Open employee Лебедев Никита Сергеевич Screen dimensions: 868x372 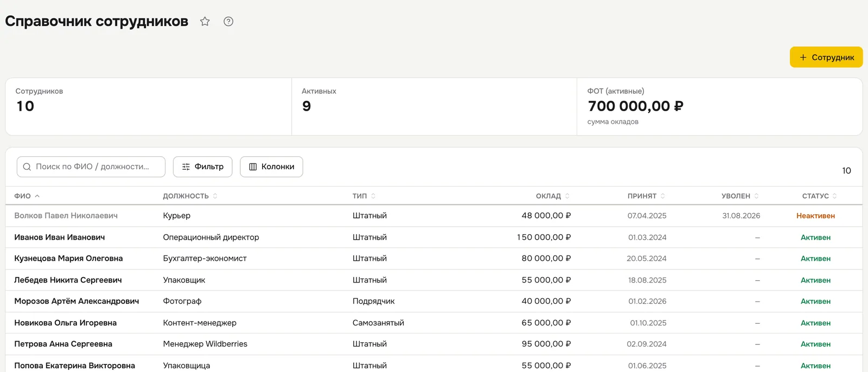pyautogui.click(x=68, y=280)
